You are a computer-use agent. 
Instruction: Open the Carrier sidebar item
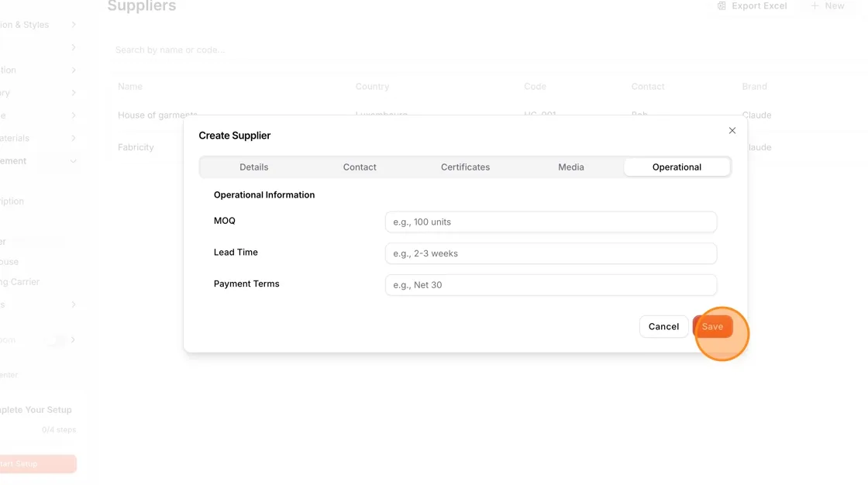[x=20, y=282]
